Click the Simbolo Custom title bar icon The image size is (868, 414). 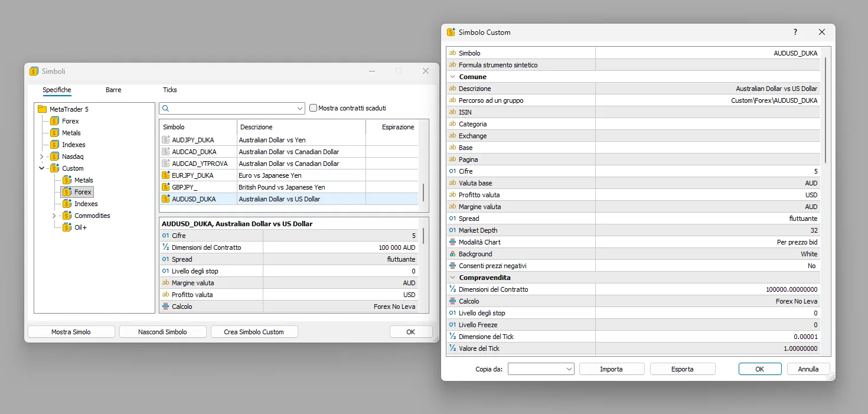point(451,32)
